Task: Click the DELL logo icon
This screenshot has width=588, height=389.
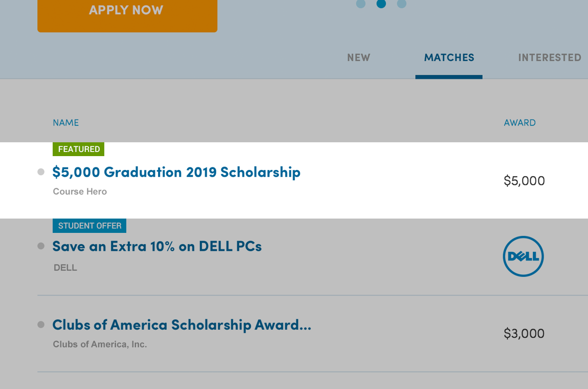Action: coord(523,256)
